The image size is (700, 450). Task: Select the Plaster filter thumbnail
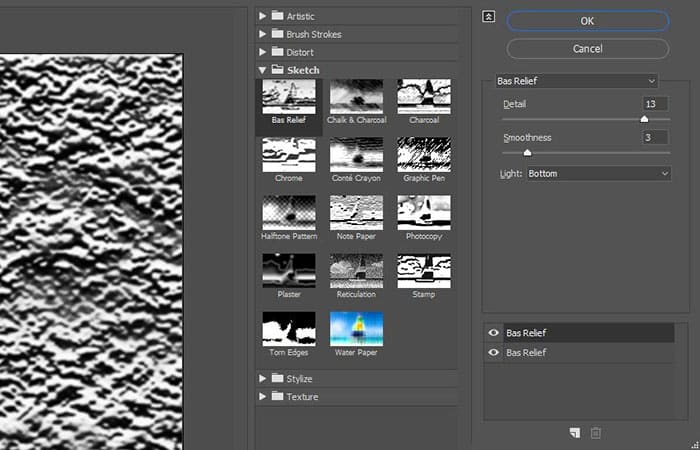tap(289, 271)
